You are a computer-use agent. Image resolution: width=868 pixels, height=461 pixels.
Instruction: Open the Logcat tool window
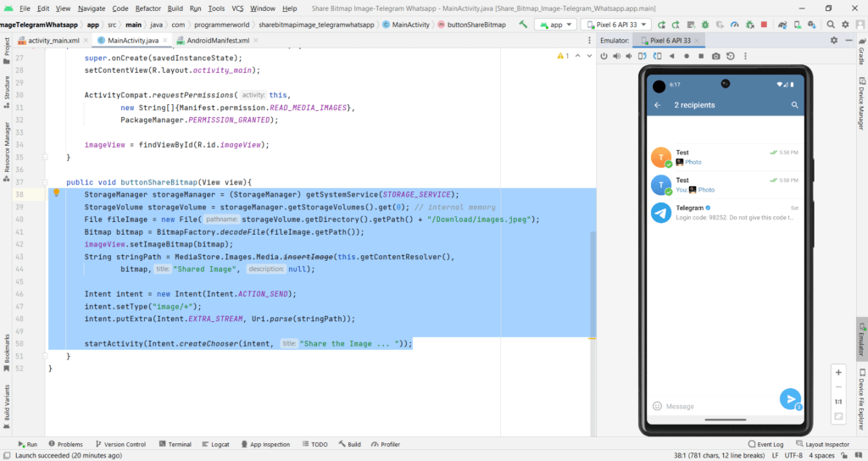tap(216, 444)
